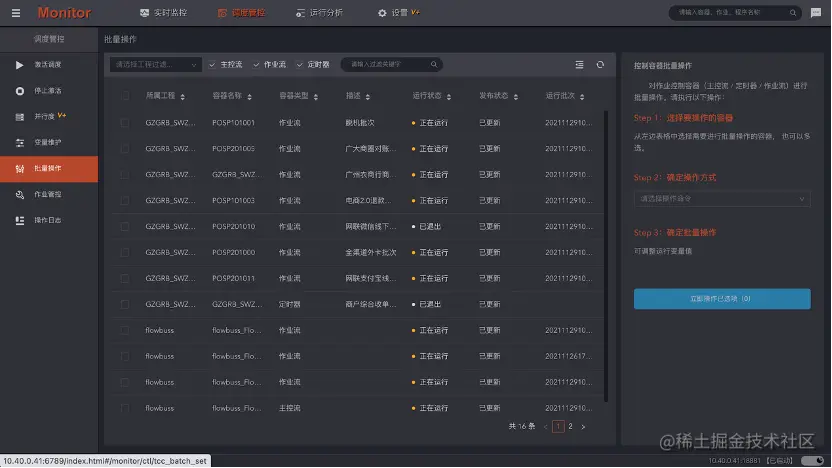Click the 批量操作 sidebar icon
This screenshot has height=468, width=832.
point(20,169)
